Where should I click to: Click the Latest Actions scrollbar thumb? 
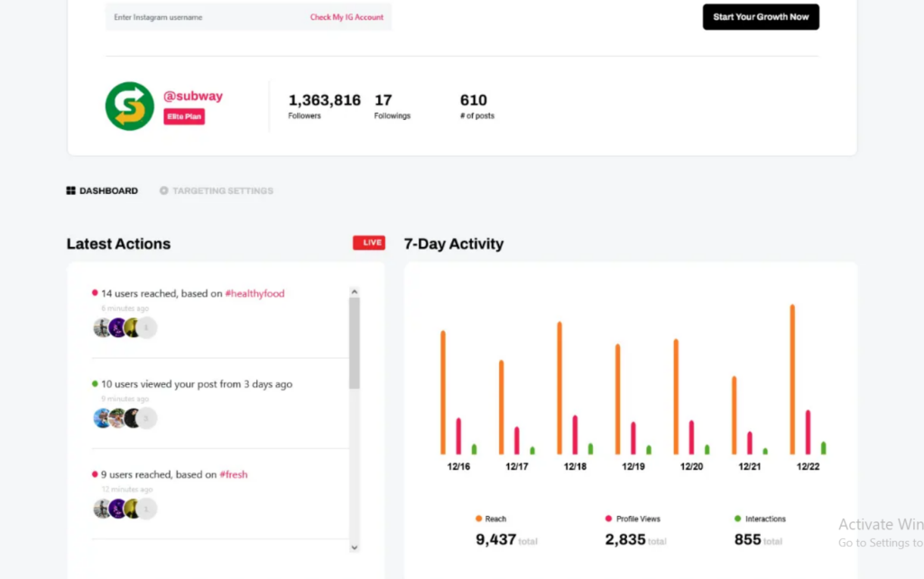coord(354,343)
